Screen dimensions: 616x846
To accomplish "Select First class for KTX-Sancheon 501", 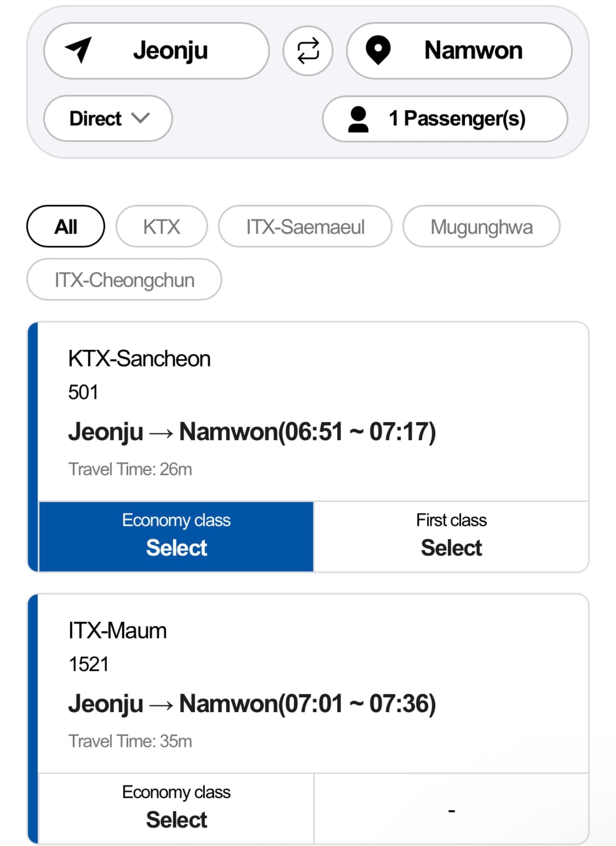I will tap(451, 536).
